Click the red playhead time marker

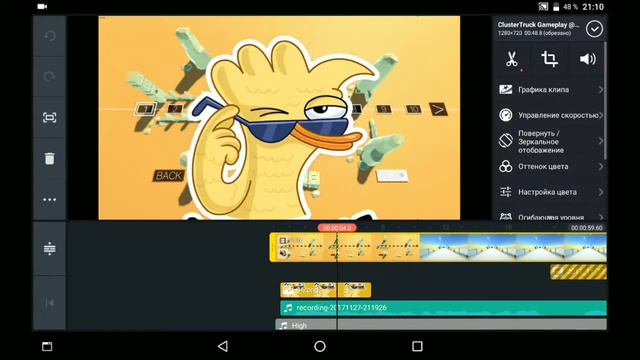(x=337, y=228)
